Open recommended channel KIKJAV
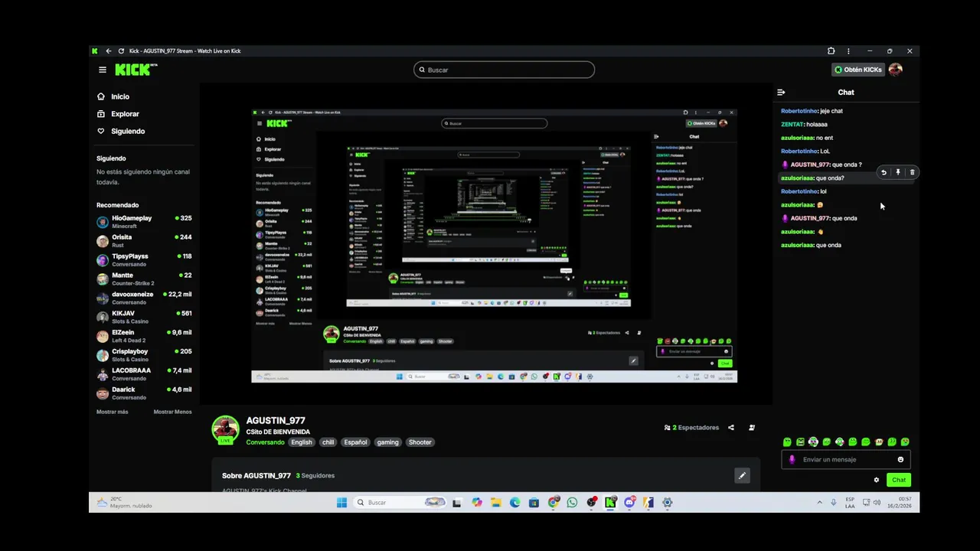Viewport: 980px width, 551px height. [x=144, y=316]
